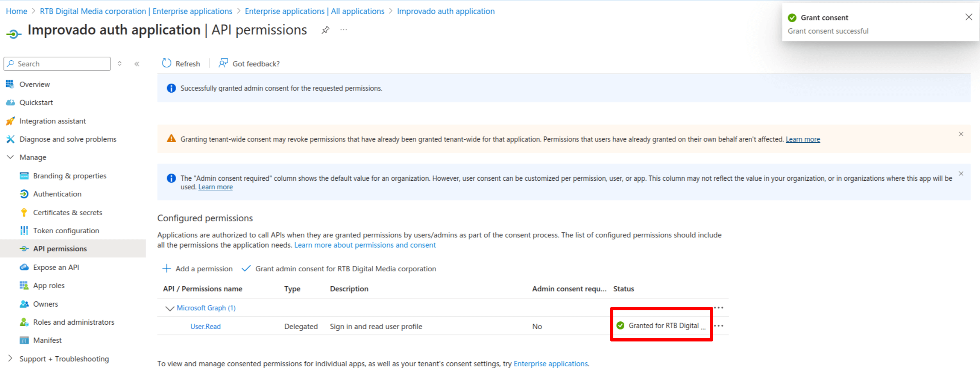Open Certificates & secrets

(x=68, y=212)
